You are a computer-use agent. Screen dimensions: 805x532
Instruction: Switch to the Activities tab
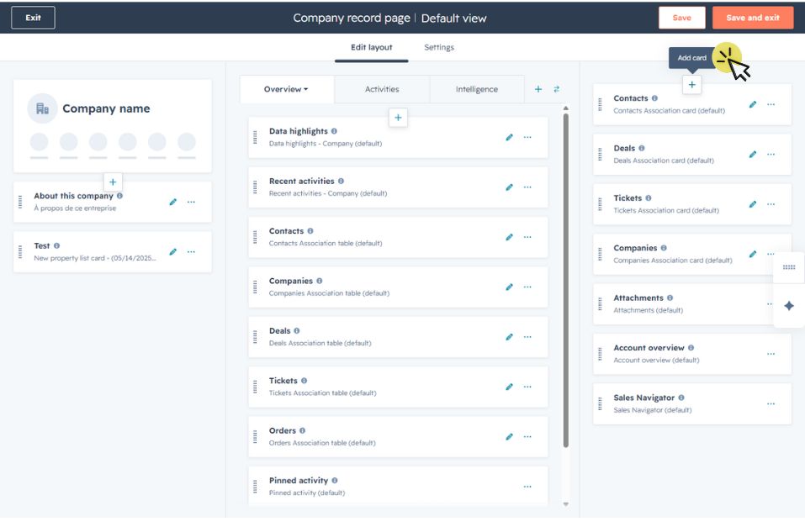pos(382,89)
